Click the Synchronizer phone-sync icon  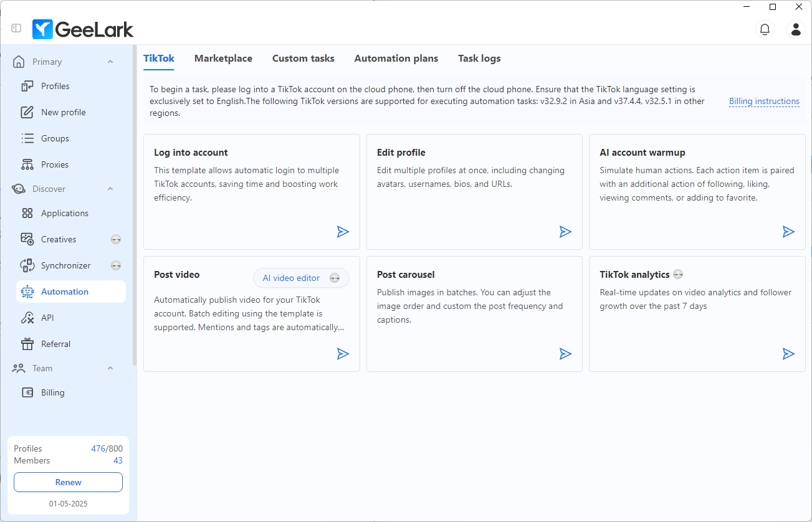[x=27, y=265]
